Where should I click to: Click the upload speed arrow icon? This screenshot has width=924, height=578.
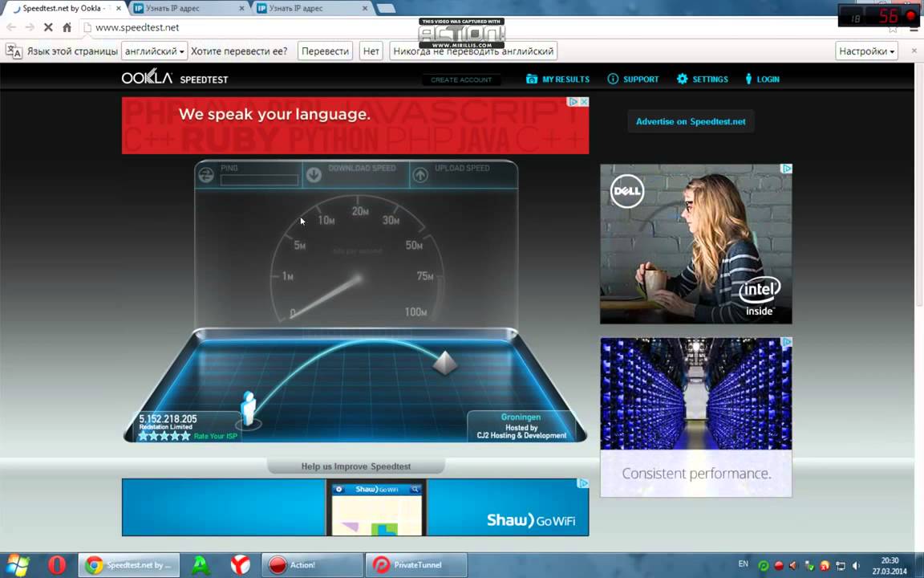pyautogui.click(x=420, y=174)
